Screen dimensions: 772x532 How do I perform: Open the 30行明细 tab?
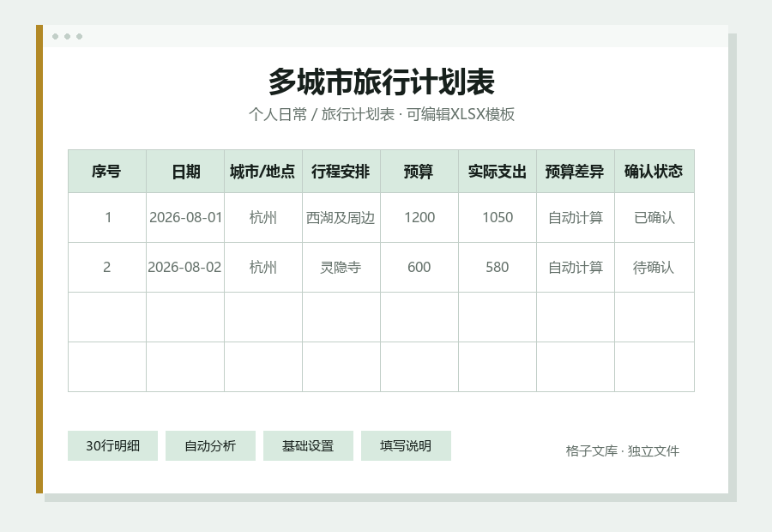(112, 446)
